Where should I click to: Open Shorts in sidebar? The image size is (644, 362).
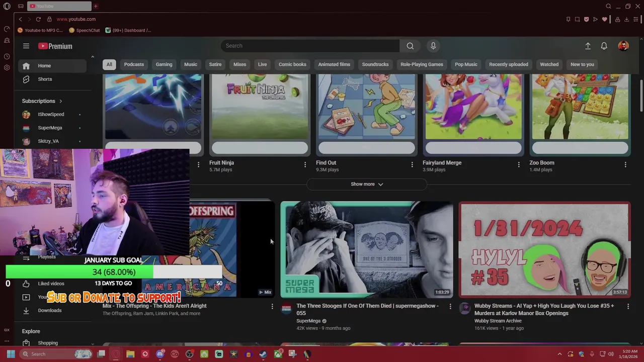pyautogui.click(x=52, y=79)
